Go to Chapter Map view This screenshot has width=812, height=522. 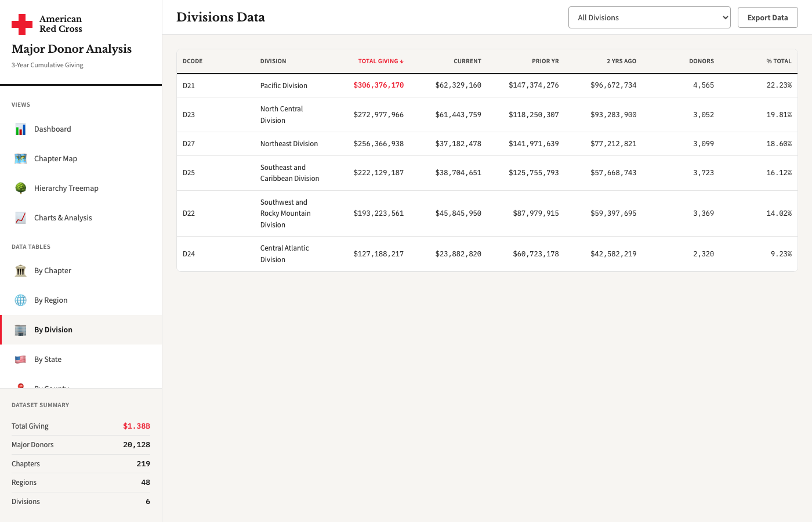[x=81, y=159]
